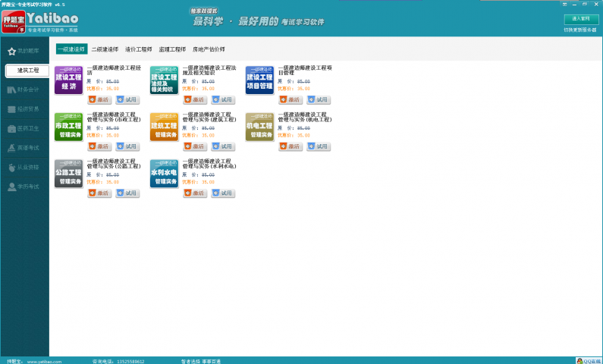603x364 pixels.
Task: Switch to the 二级建造师 tab
Action: coord(105,49)
